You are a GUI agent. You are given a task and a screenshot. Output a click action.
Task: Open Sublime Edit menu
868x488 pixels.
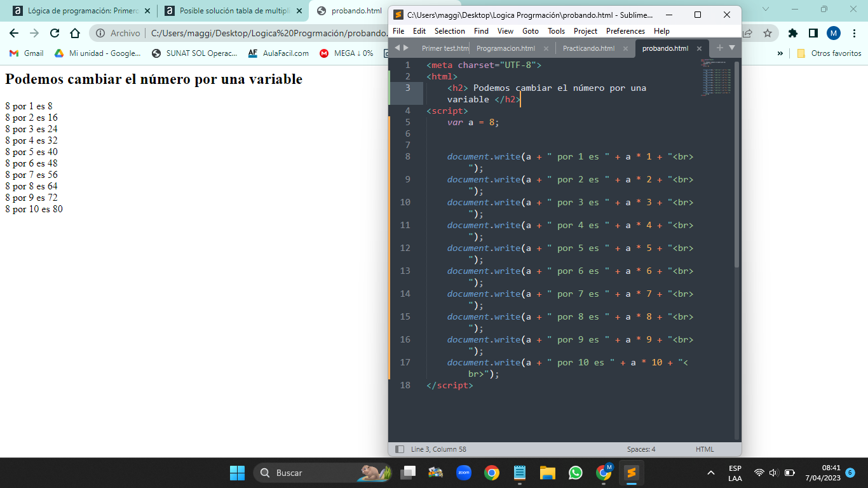pos(419,30)
